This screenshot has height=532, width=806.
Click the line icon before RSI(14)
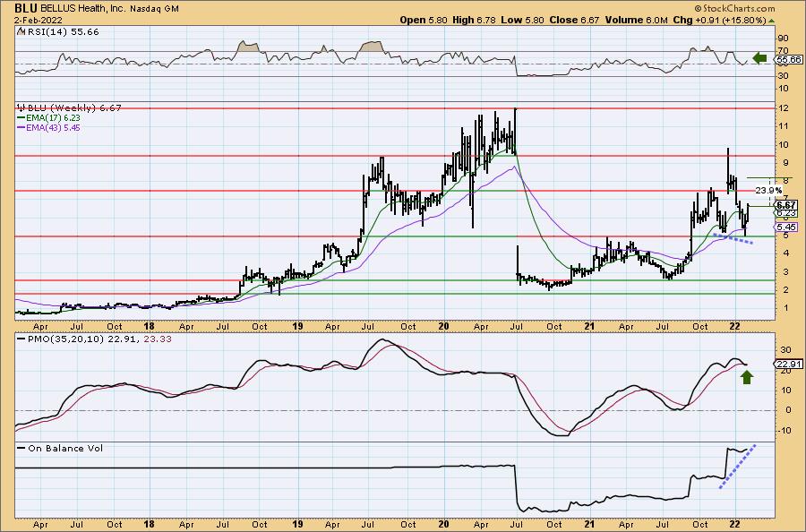click(x=21, y=32)
